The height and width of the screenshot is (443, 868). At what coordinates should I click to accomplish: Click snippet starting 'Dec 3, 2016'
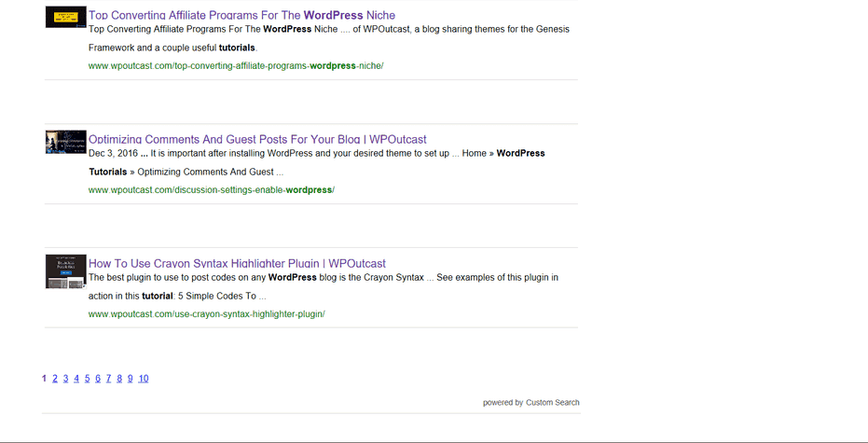(317, 153)
